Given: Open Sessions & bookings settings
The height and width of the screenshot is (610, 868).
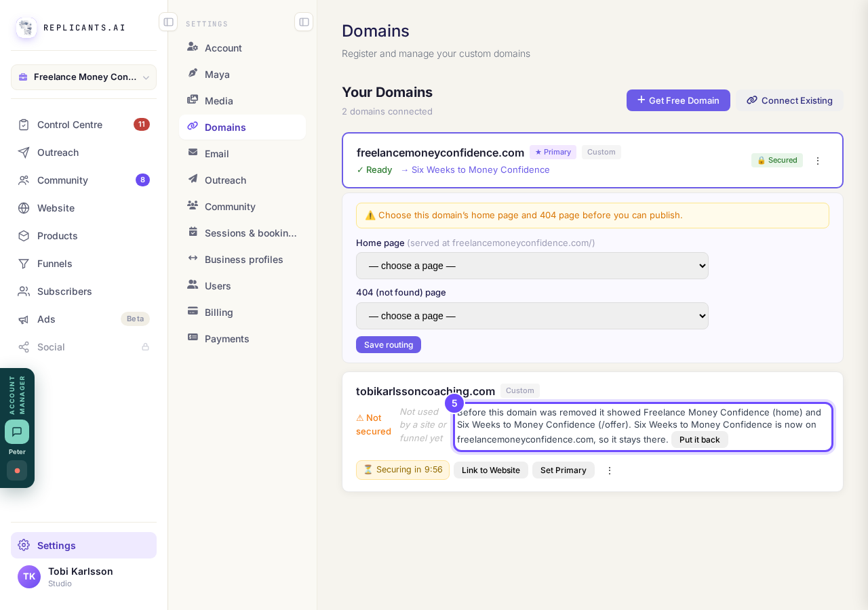Looking at the screenshot, I should [243, 232].
